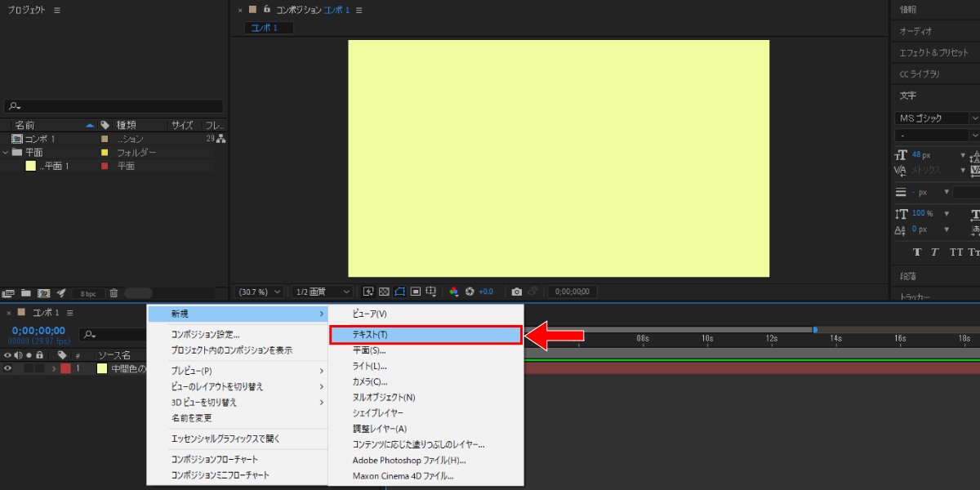Open show channel and color management icon

(x=454, y=292)
